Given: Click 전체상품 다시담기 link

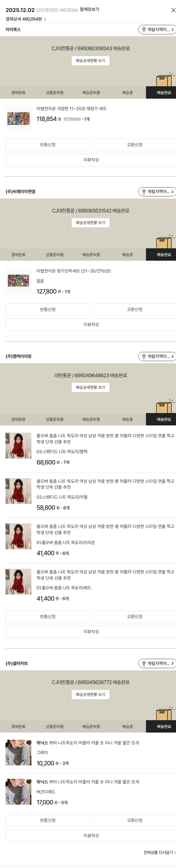Looking at the screenshot, I should (x=160, y=853).
